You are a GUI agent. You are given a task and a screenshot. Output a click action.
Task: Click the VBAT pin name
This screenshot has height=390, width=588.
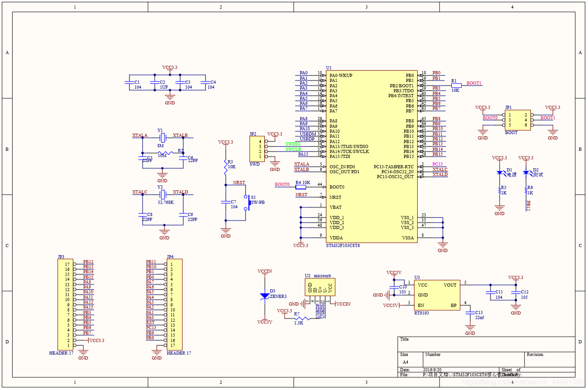(x=335, y=208)
